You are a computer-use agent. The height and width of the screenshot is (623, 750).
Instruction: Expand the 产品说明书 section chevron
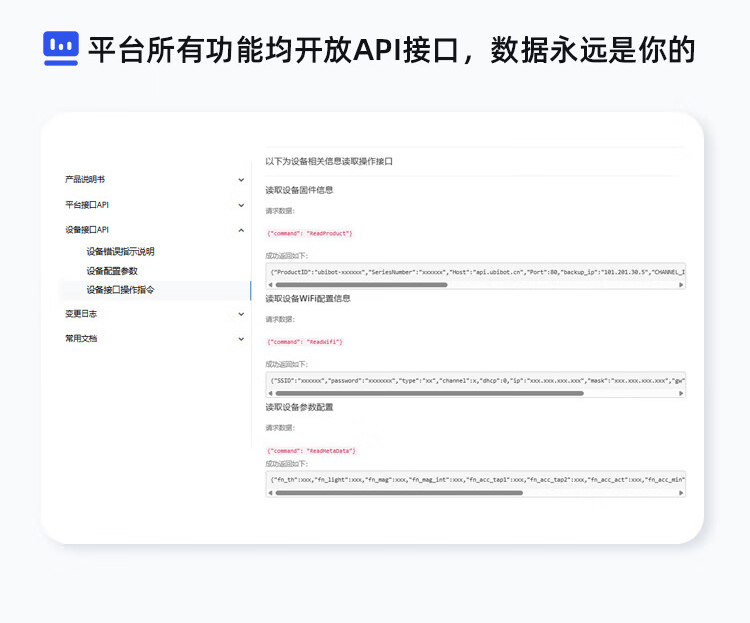[241, 180]
